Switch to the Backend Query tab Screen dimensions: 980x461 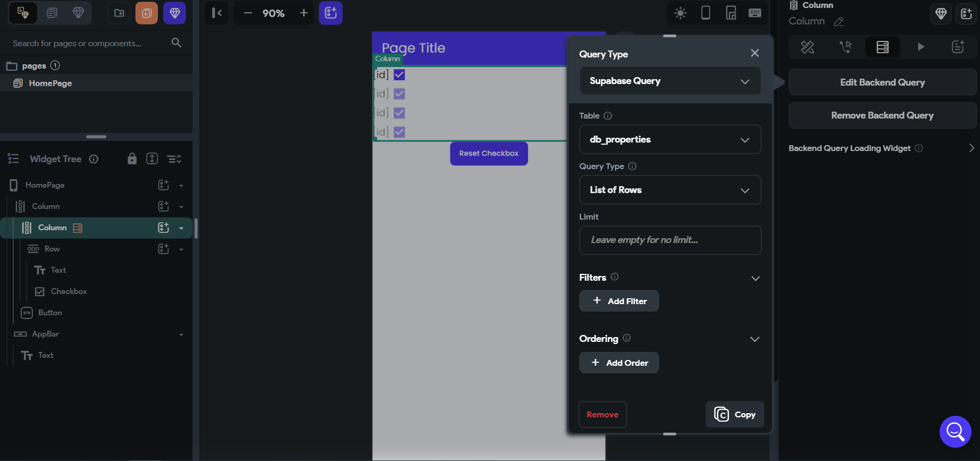tap(883, 47)
